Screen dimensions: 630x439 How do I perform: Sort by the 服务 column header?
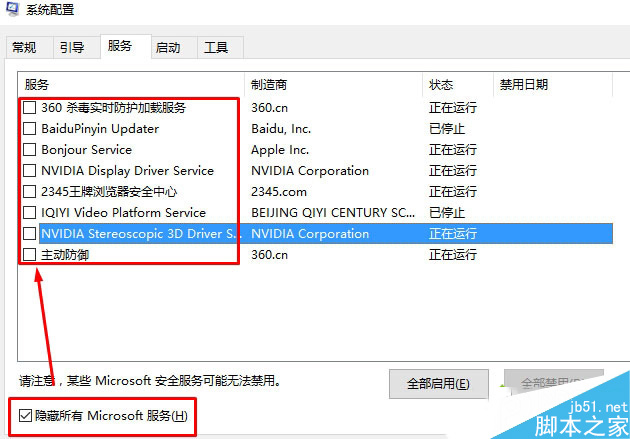pyautogui.click(x=130, y=83)
